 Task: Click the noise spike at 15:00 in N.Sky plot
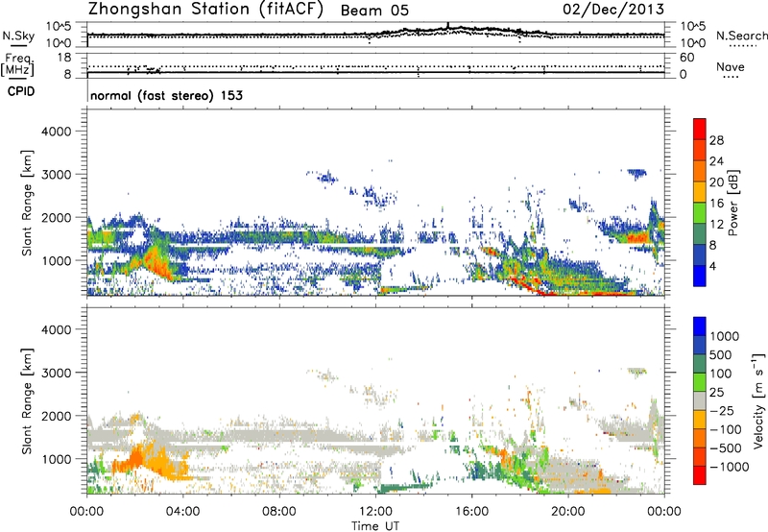tap(447, 26)
